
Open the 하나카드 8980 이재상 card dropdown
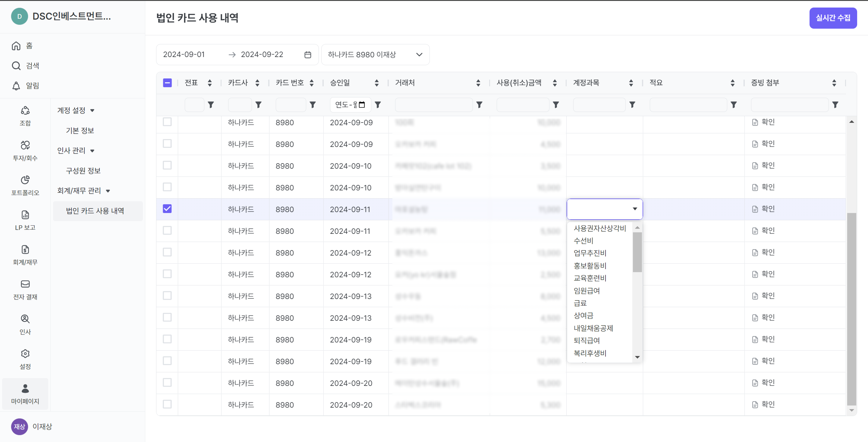coord(375,55)
